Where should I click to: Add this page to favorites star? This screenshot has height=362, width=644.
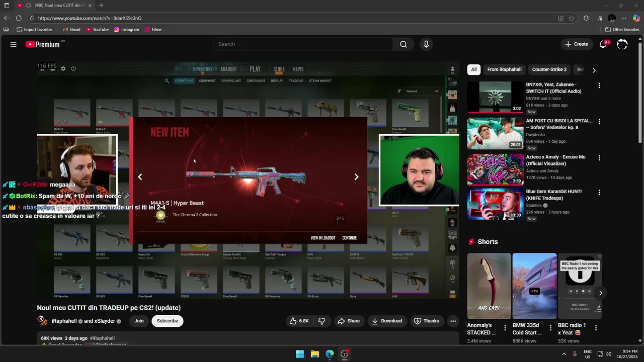tap(572, 18)
